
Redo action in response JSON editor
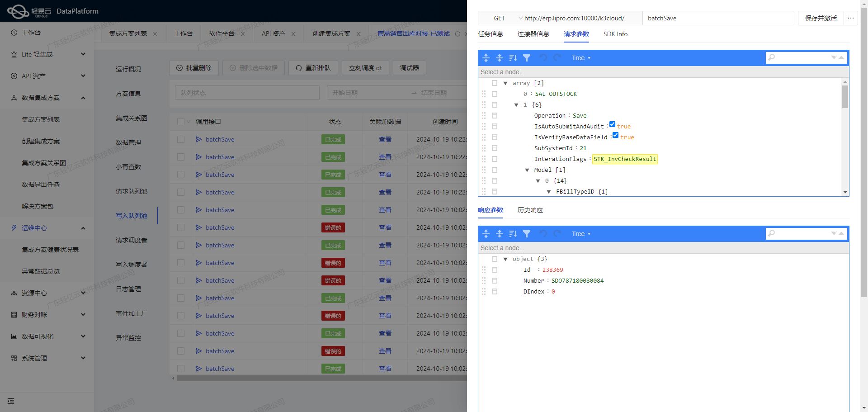557,234
